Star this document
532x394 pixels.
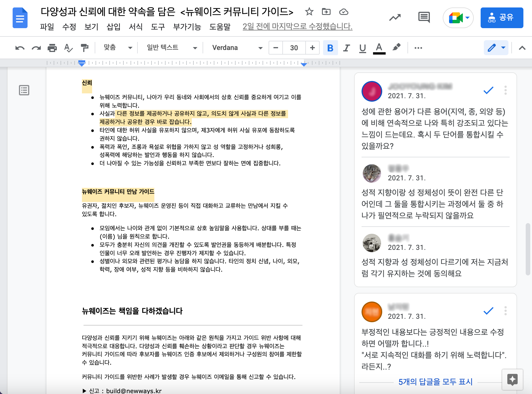[x=309, y=12]
